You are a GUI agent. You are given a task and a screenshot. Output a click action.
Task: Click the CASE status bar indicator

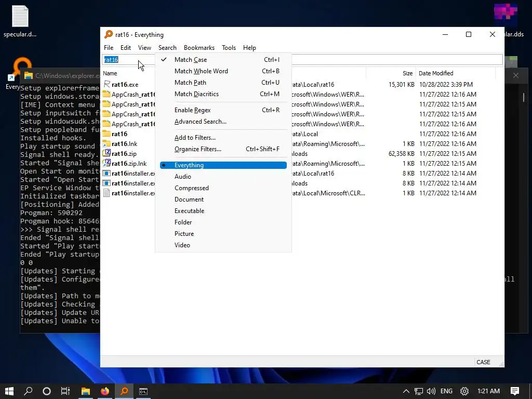[x=483, y=362]
